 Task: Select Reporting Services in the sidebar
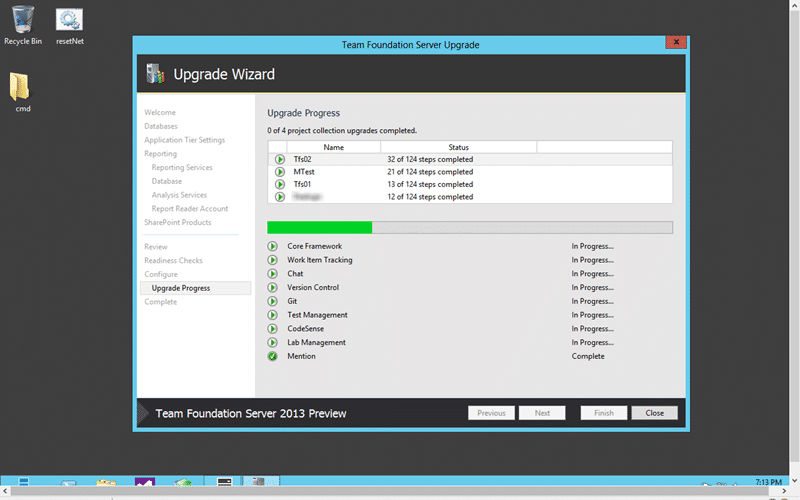182,167
